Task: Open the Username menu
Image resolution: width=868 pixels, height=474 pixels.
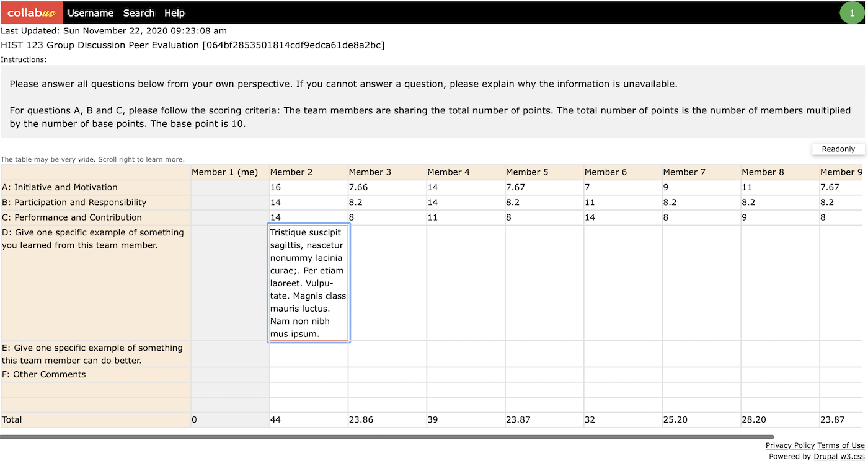Action: click(91, 13)
